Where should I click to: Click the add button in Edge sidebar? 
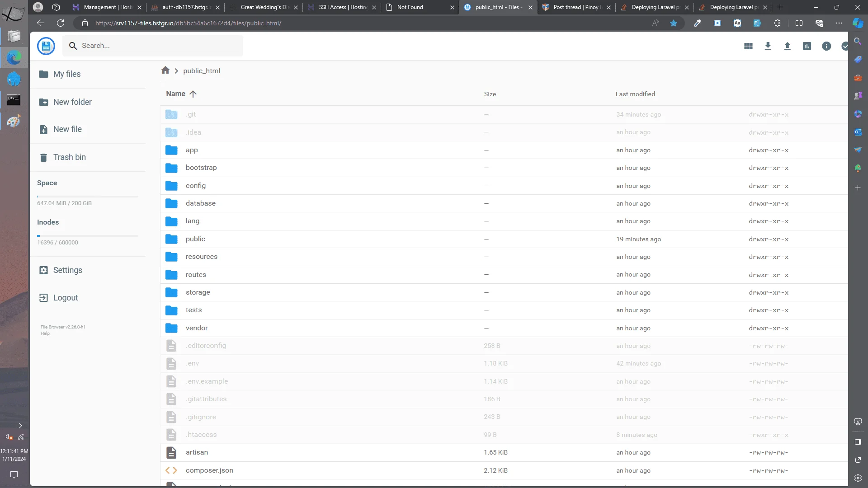(x=858, y=188)
